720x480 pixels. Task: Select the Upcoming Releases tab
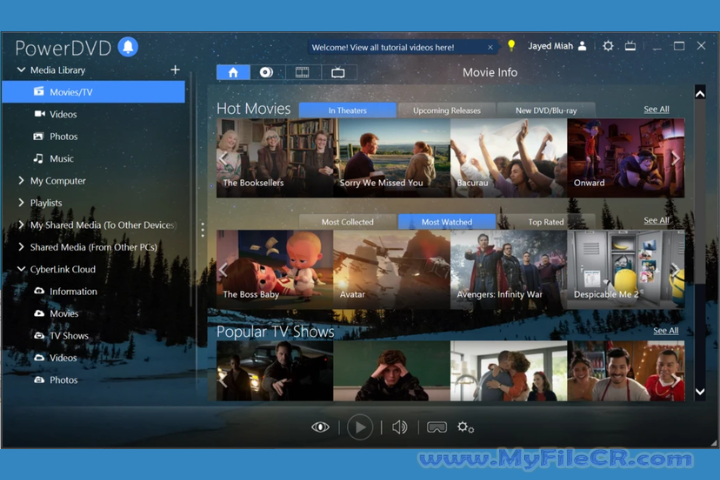pos(446,110)
